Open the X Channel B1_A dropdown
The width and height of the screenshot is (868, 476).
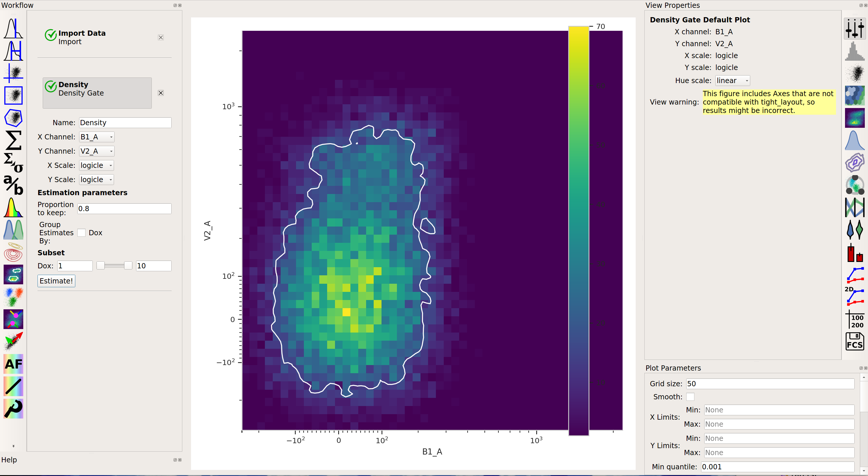pyautogui.click(x=97, y=137)
